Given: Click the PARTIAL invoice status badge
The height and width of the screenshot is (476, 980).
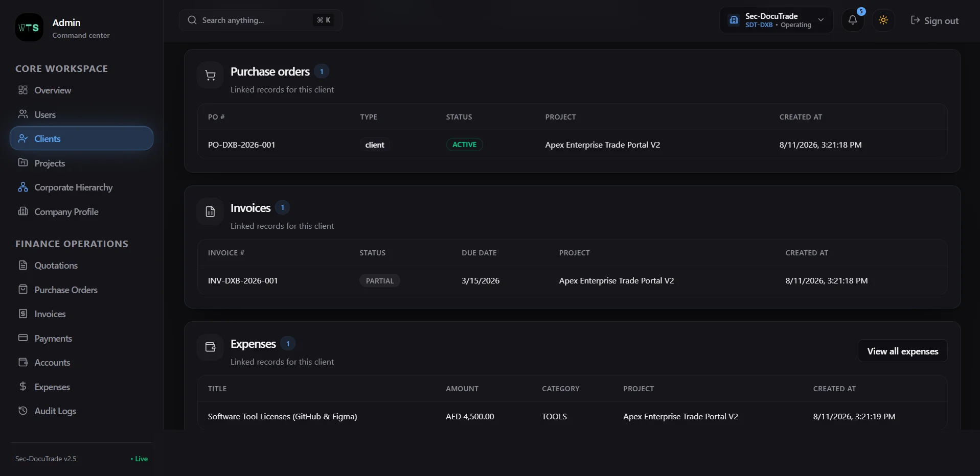Looking at the screenshot, I should tap(379, 280).
